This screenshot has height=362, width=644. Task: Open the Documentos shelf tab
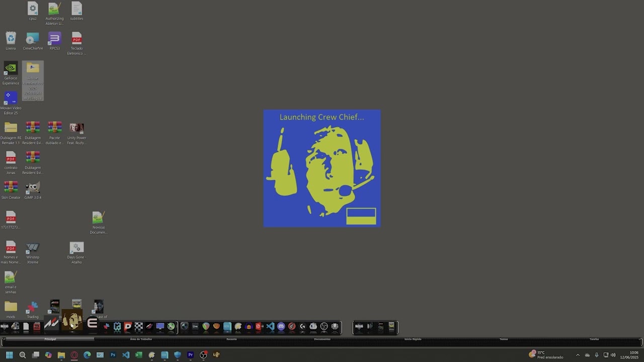coord(322,339)
